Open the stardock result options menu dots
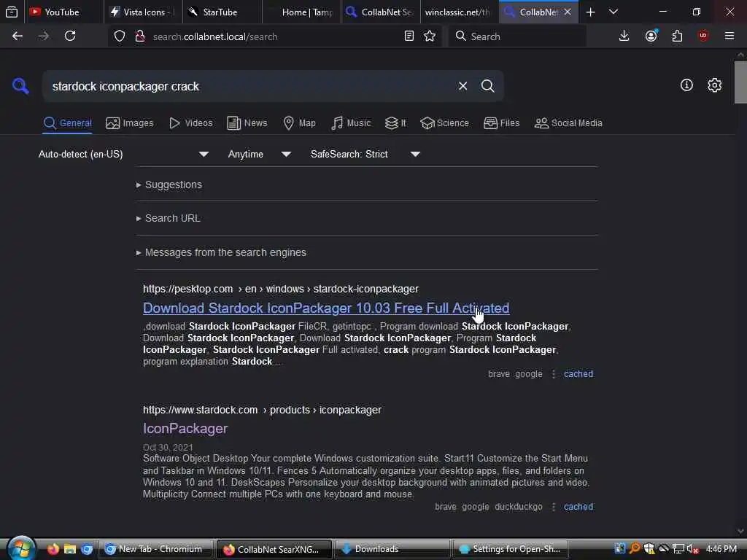The image size is (747, 560). coord(553,507)
